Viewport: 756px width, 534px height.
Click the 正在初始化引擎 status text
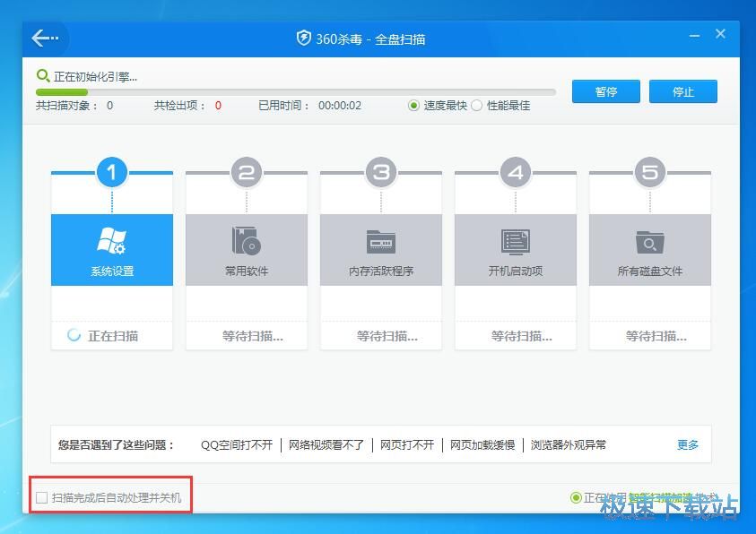(95, 76)
